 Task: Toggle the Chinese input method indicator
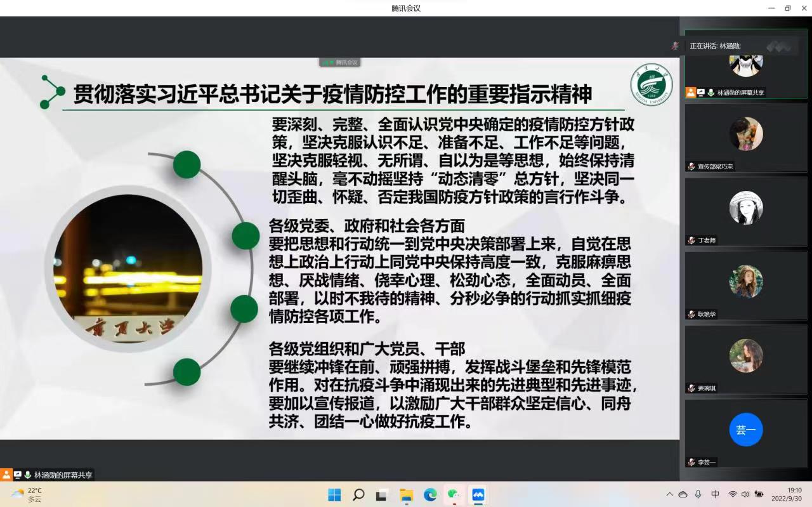pyautogui.click(x=715, y=494)
